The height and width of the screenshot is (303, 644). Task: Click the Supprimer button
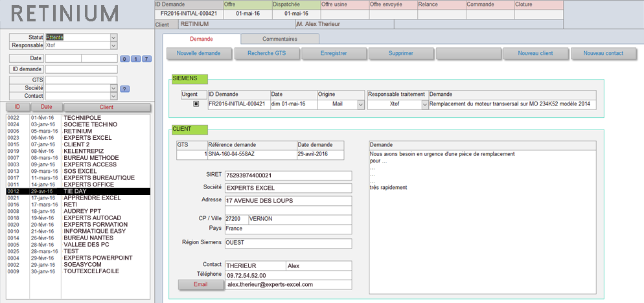(x=401, y=53)
